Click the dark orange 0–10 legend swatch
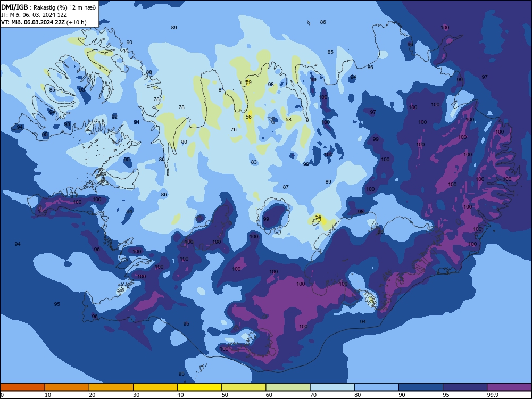Viewport: 532px width, 399px height. (22, 387)
